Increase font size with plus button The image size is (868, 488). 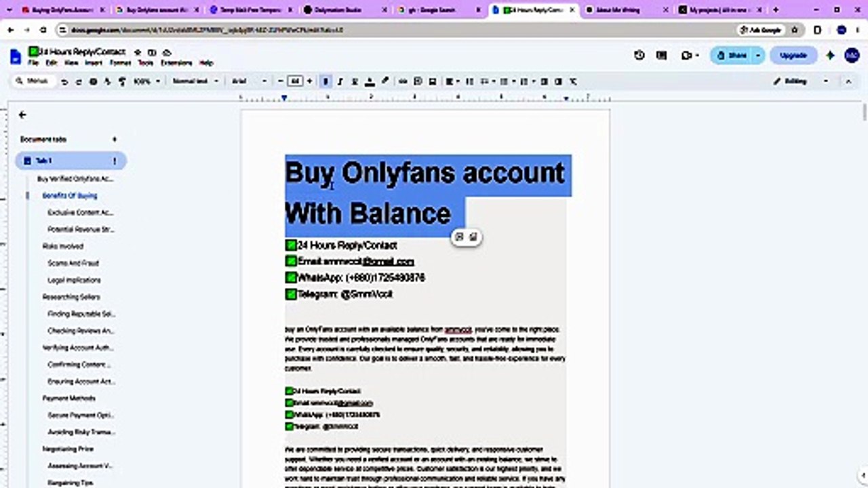[310, 81]
